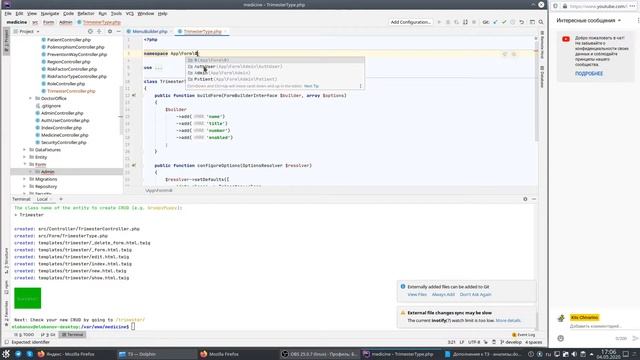The height and width of the screenshot is (360, 640).
Task: Click the Form breadcrumb in navigation bar
Action: 49,22
